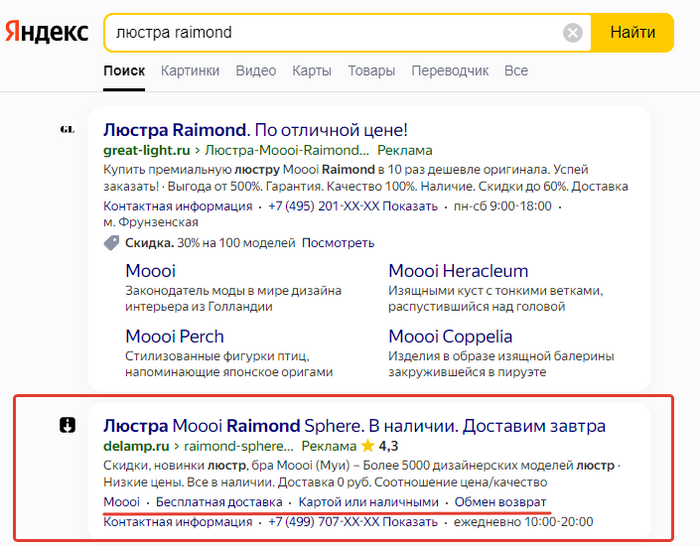Screen dimensions: 700x546
Task: Clear the search query with the X icon
Action: (573, 33)
